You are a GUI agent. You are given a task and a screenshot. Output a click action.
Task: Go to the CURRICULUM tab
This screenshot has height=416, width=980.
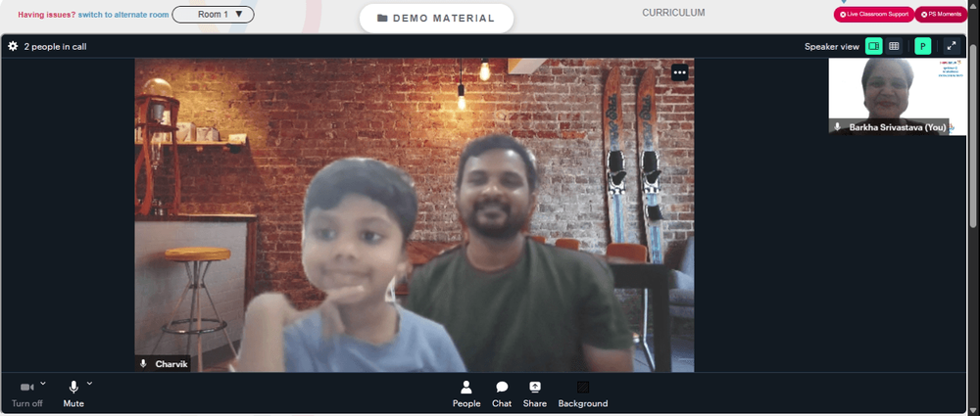click(673, 13)
